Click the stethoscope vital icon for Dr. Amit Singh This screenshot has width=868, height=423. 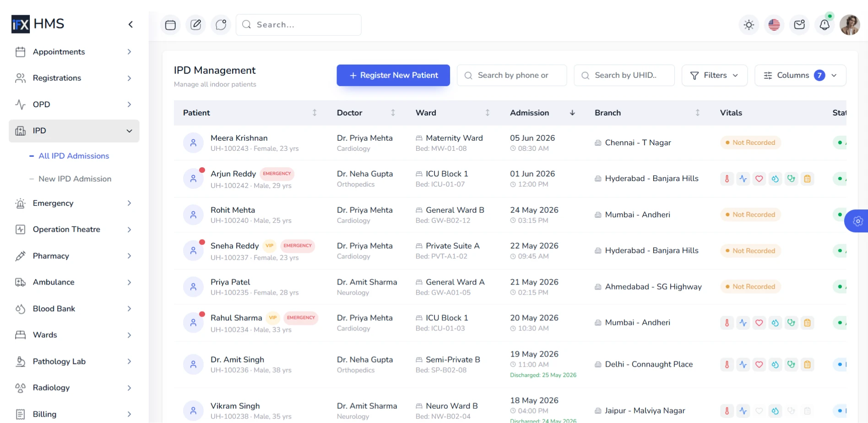click(791, 365)
